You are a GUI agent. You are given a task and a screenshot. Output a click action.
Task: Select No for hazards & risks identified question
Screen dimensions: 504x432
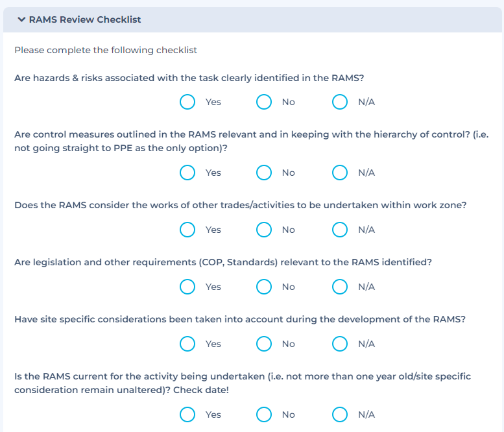point(264,102)
